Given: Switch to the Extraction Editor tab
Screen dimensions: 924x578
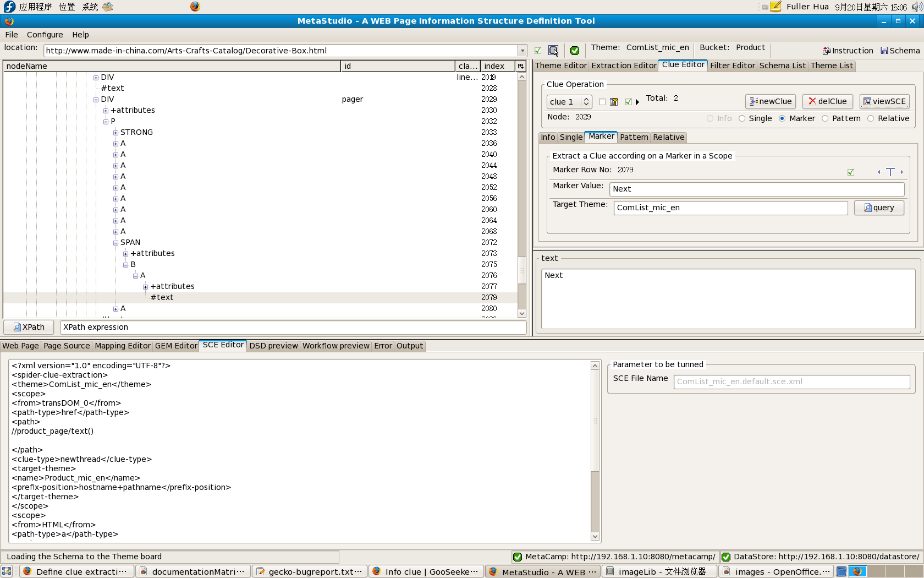Looking at the screenshot, I should click(624, 66).
